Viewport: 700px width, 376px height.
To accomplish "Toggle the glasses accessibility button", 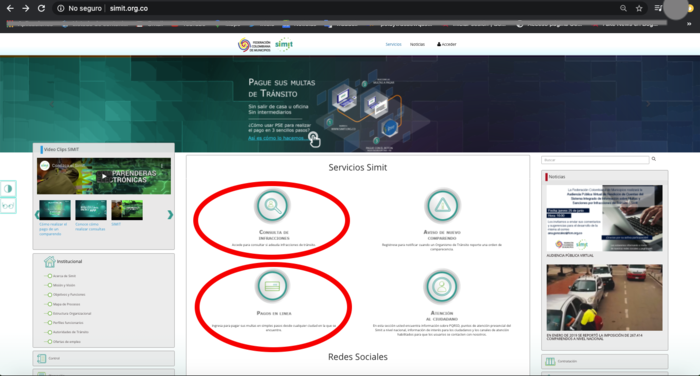I will (x=8, y=206).
